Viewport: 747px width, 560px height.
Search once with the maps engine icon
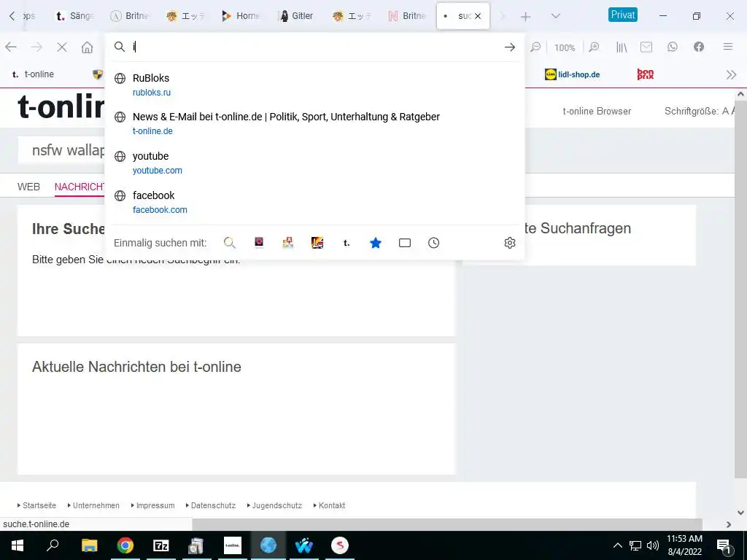click(287, 243)
